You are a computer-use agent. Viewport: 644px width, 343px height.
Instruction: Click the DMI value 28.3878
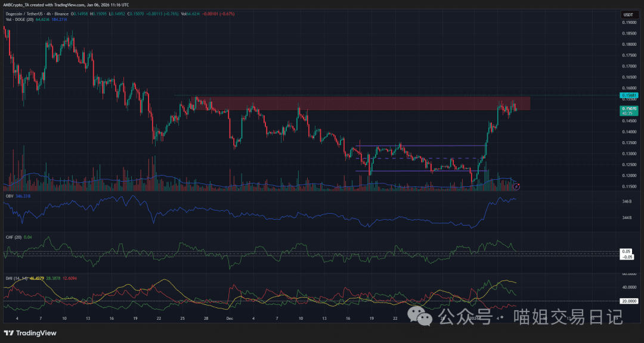[54, 278]
